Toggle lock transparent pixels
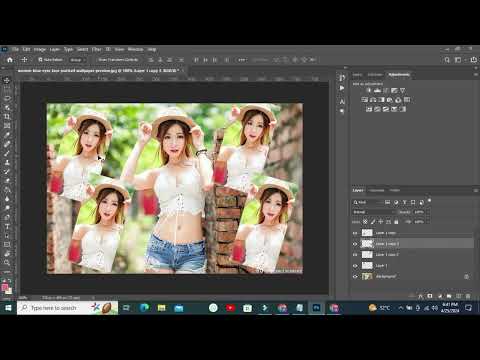 pyautogui.click(x=365, y=222)
